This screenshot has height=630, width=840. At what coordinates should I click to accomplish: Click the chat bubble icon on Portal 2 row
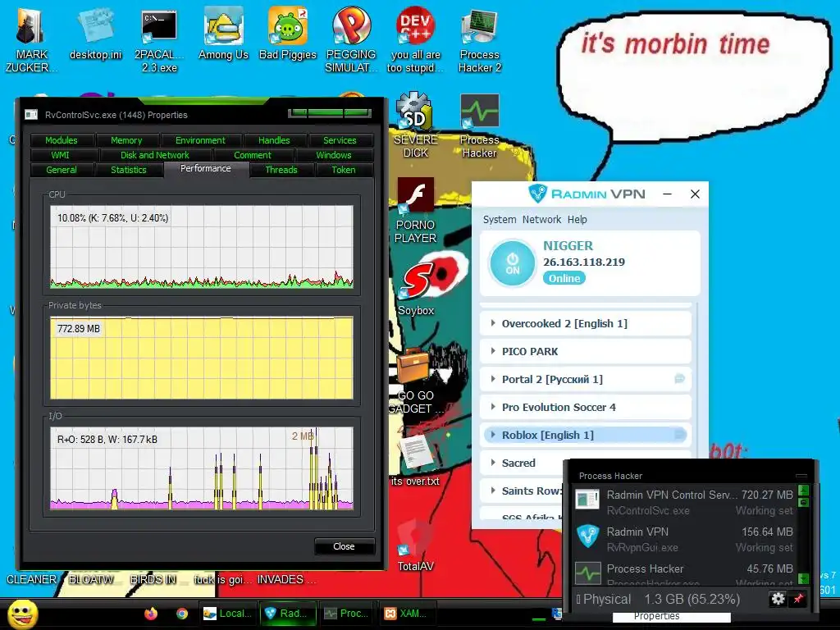point(679,379)
